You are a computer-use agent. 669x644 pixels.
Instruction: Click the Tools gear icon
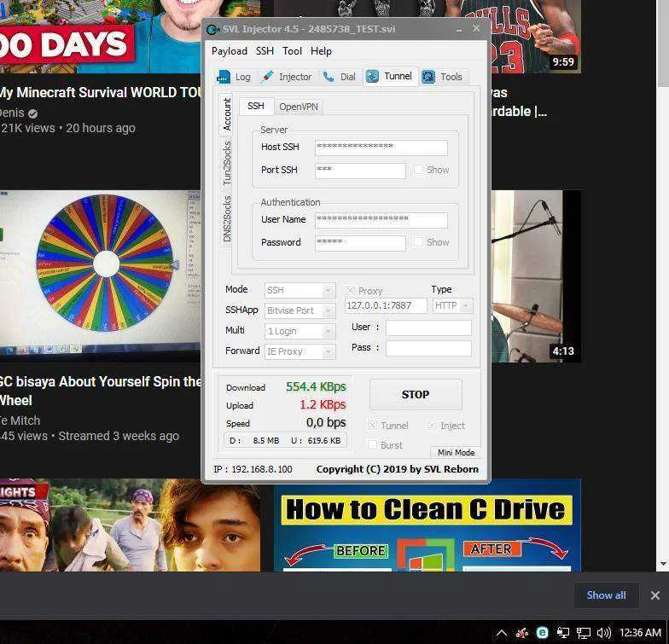click(x=428, y=77)
